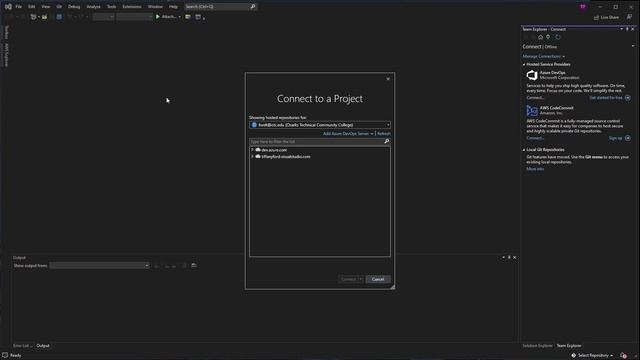Open the Git menu

pyautogui.click(x=59, y=7)
